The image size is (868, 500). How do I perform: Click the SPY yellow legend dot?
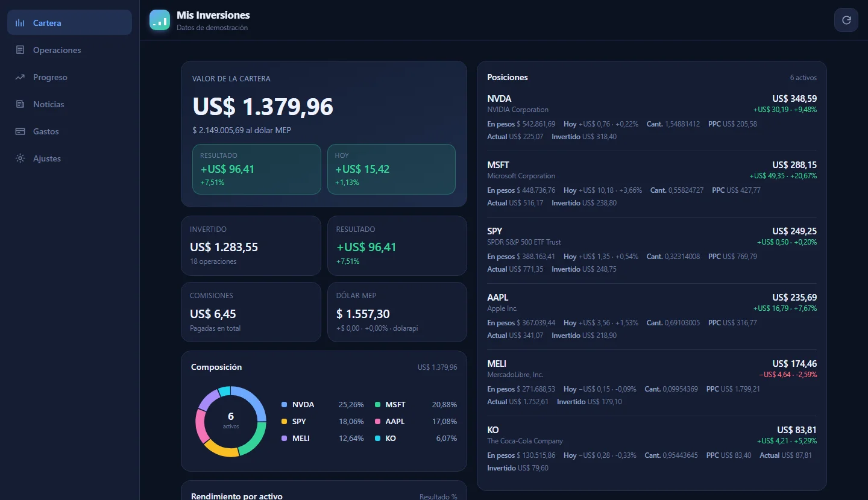(x=285, y=422)
